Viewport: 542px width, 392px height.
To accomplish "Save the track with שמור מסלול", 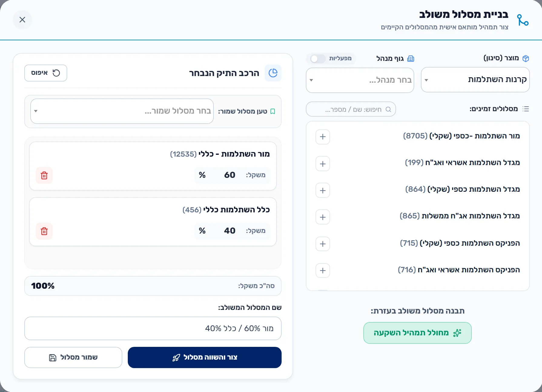I will point(73,357).
